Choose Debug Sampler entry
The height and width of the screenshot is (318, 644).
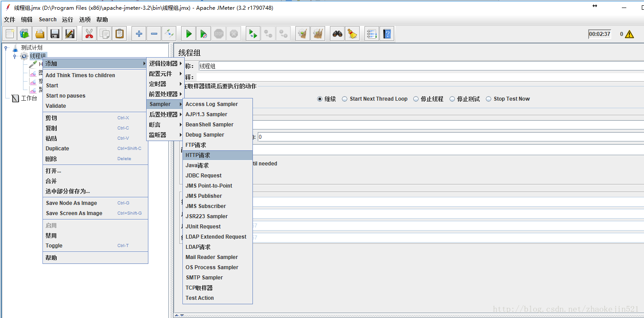click(x=217, y=135)
